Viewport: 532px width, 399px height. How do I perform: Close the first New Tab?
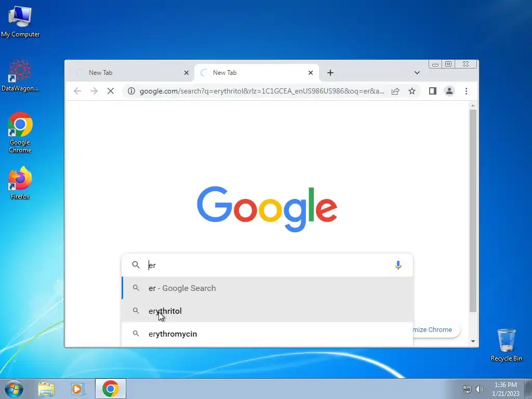[x=187, y=73]
